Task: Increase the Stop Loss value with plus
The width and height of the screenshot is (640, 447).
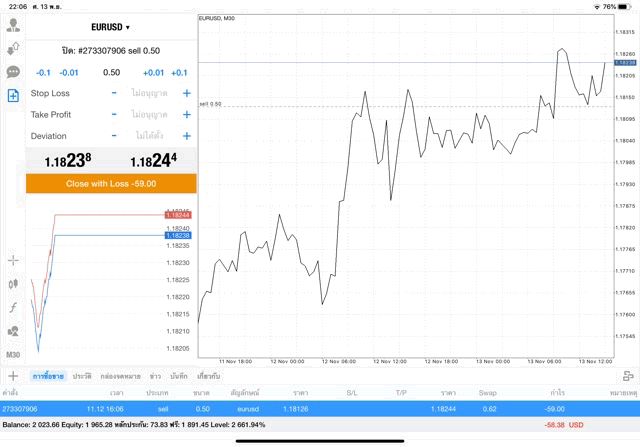Action: (186, 93)
